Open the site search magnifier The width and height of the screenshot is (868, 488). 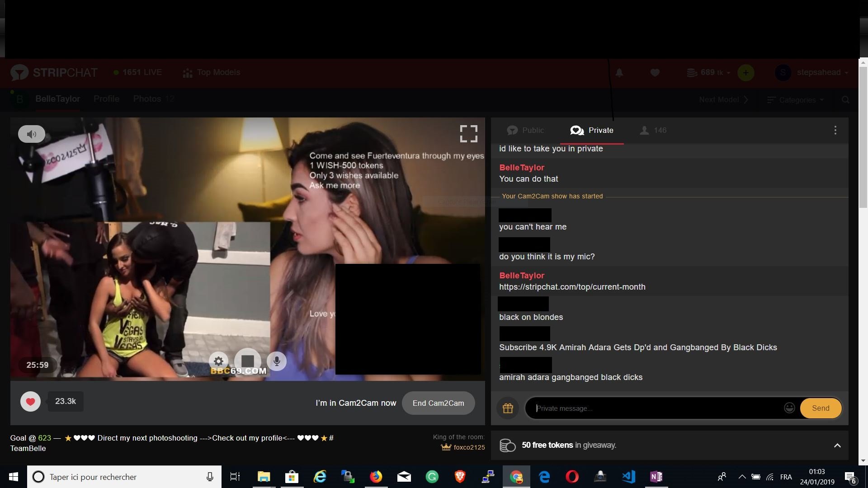pyautogui.click(x=845, y=100)
